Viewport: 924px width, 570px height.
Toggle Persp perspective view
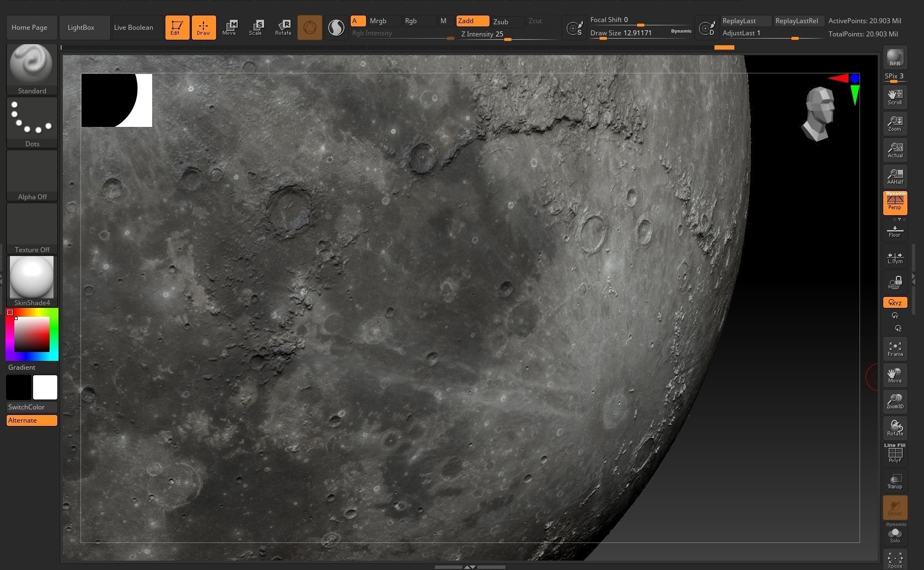pyautogui.click(x=895, y=203)
